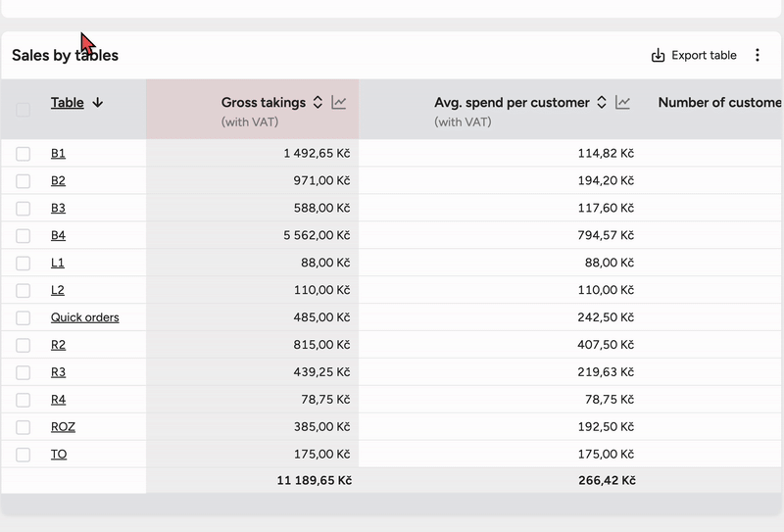Click the download icon beside Export table
Viewport: 784px width, 532px height.
point(658,56)
